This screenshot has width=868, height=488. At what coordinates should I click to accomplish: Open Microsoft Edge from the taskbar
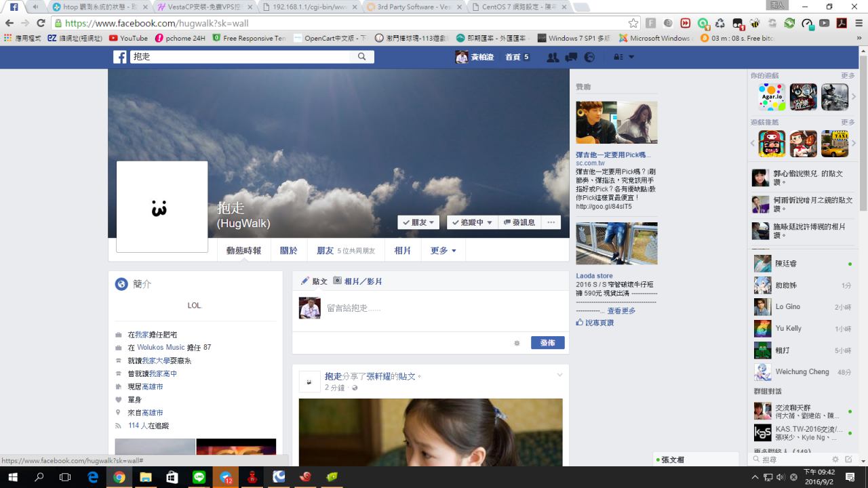click(93, 477)
